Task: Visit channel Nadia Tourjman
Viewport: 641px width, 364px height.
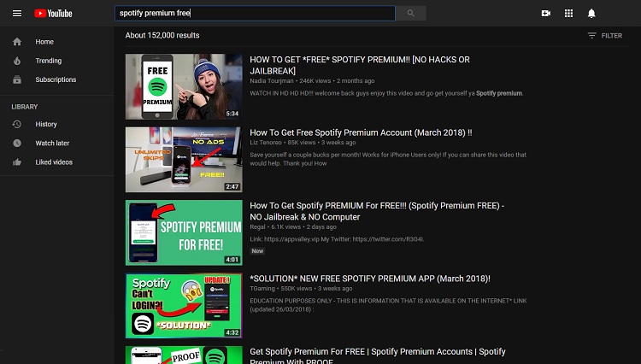Action: tap(272, 81)
